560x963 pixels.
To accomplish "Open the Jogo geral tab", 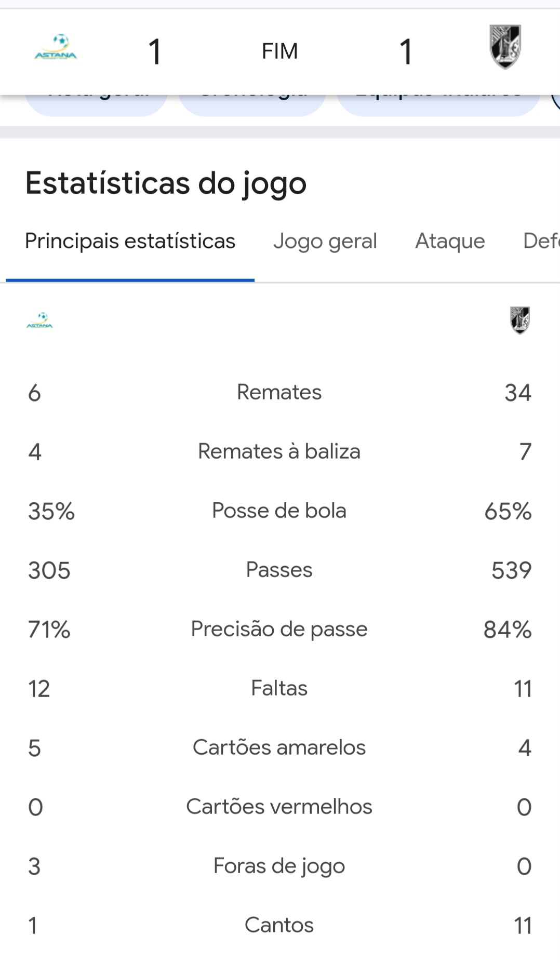I will pyautogui.click(x=325, y=241).
